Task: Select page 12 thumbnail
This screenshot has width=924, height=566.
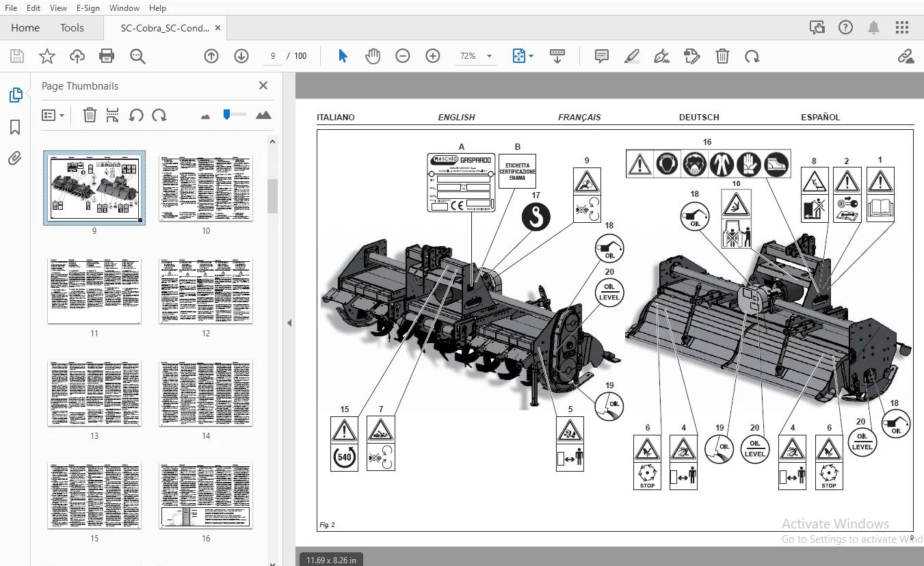Action: click(x=206, y=291)
